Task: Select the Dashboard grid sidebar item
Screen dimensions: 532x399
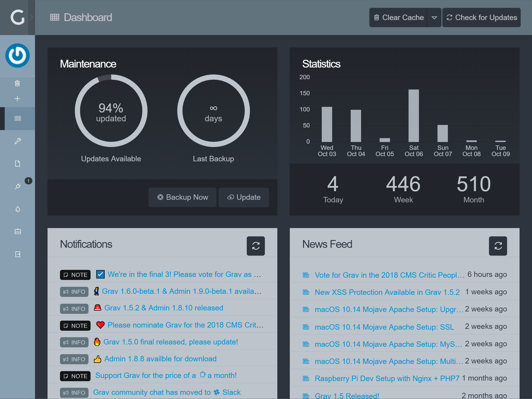Action: (x=17, y=118)
